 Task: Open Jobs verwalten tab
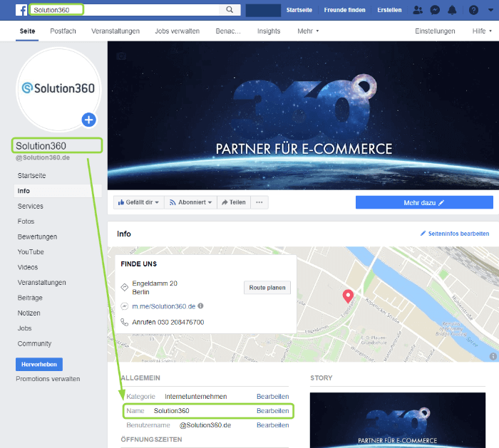pos(178,31)
